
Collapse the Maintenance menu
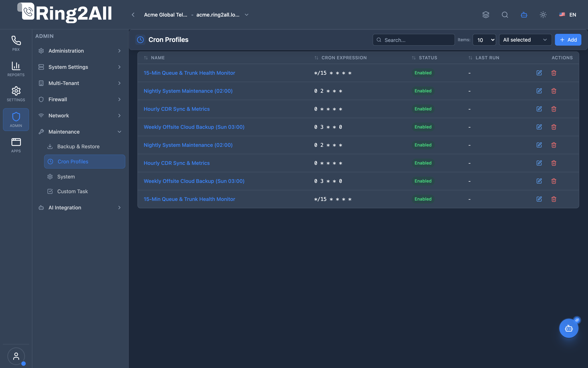coord(80,132)
